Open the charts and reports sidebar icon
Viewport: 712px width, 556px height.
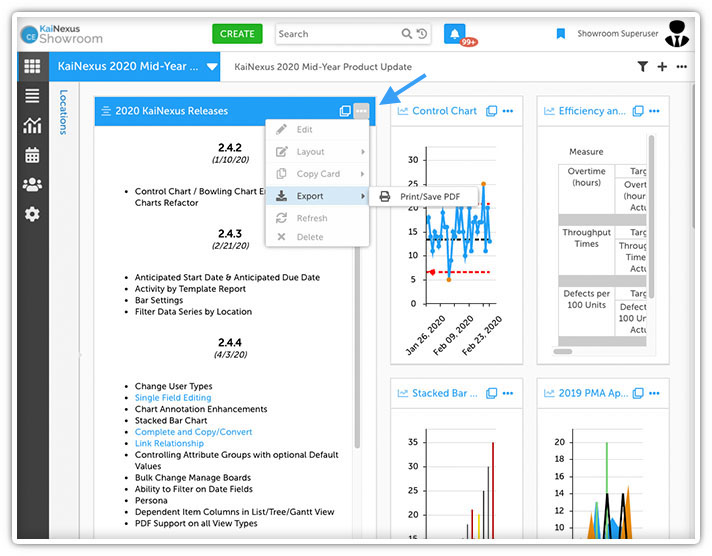click(32, 125)
